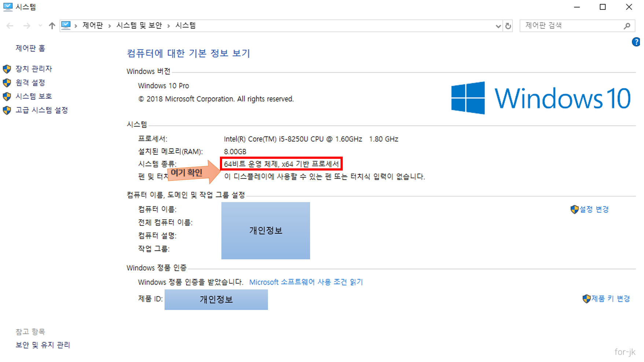Viewport: 644px width, 362px height.
Task: Click the shield icon next to 원격 설정
Action: 7,83
